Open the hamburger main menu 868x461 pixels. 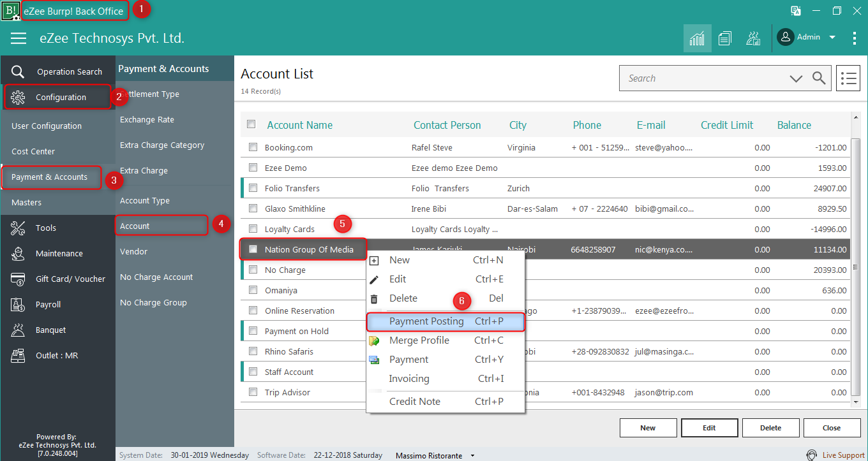click(x=19, y=38)
